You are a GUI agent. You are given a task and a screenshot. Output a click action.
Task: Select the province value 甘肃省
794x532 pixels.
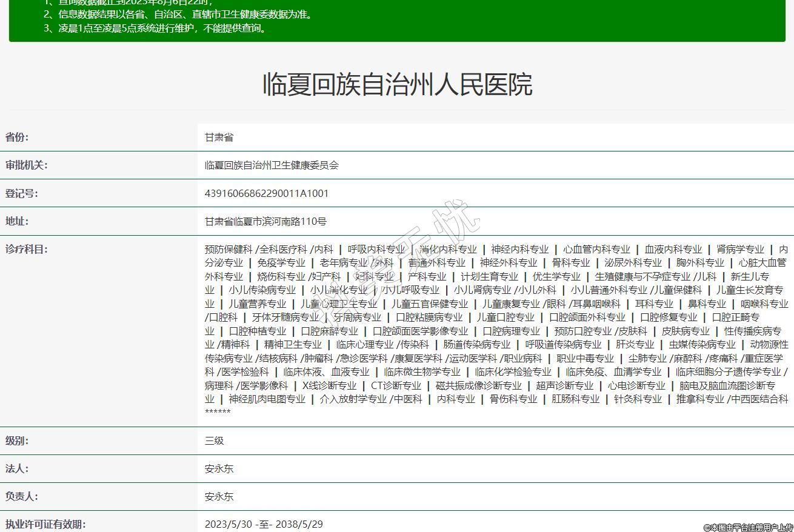219,138
